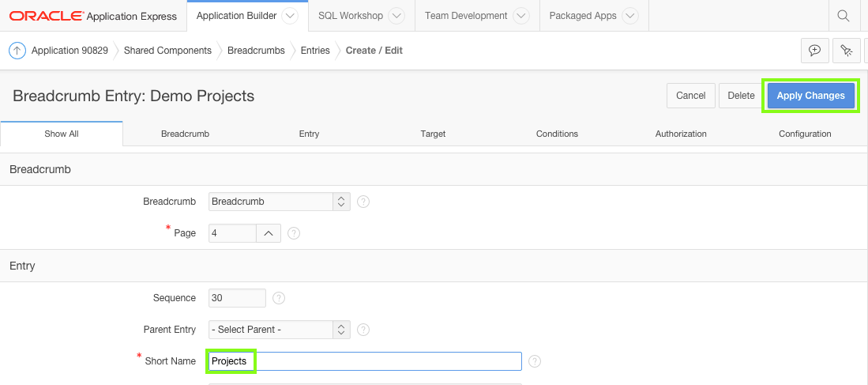
Task: Show help for the Sequence field
Action: click(x=279, y=298)
